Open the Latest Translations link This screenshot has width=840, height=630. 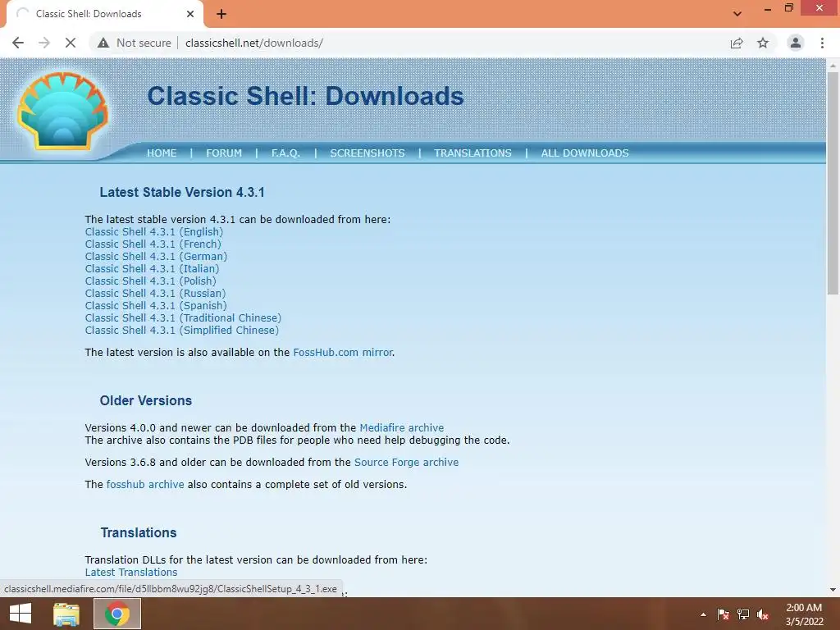(130, 572)
